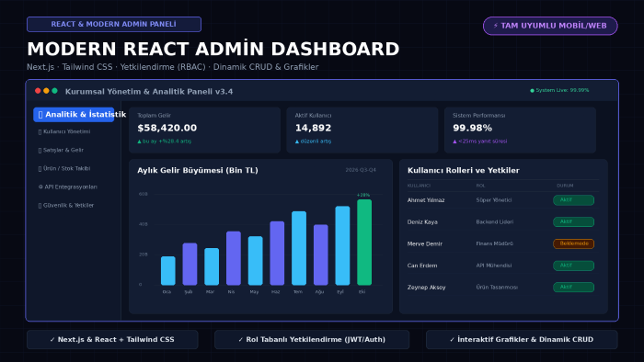Select the Nis bar in the chart

coord(234,258)
